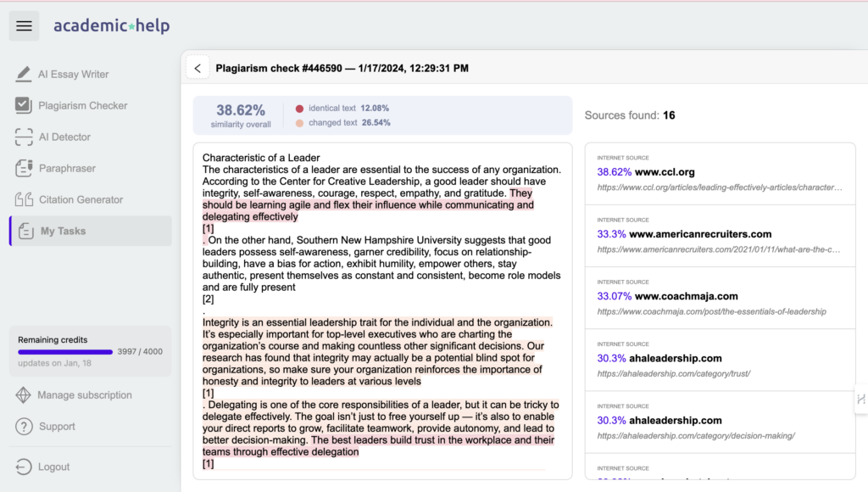868x492 pixels.
Task: Click the Remaining credits progress bar
Action: coord(67,351)
